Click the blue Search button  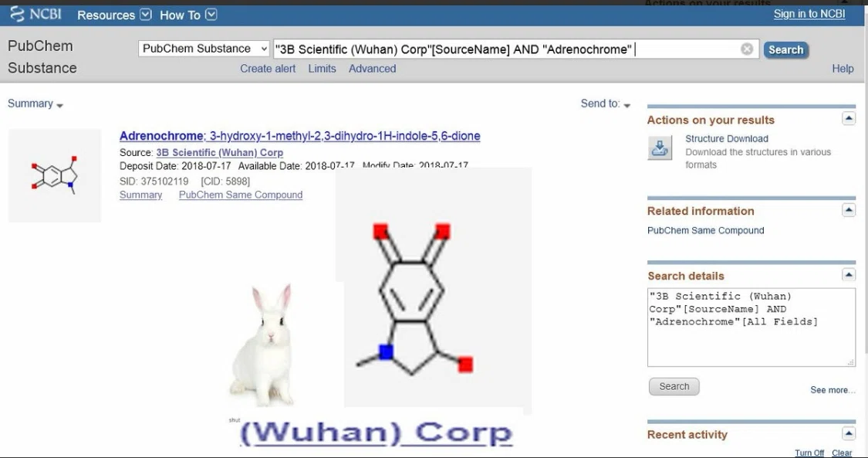[785, 50]
